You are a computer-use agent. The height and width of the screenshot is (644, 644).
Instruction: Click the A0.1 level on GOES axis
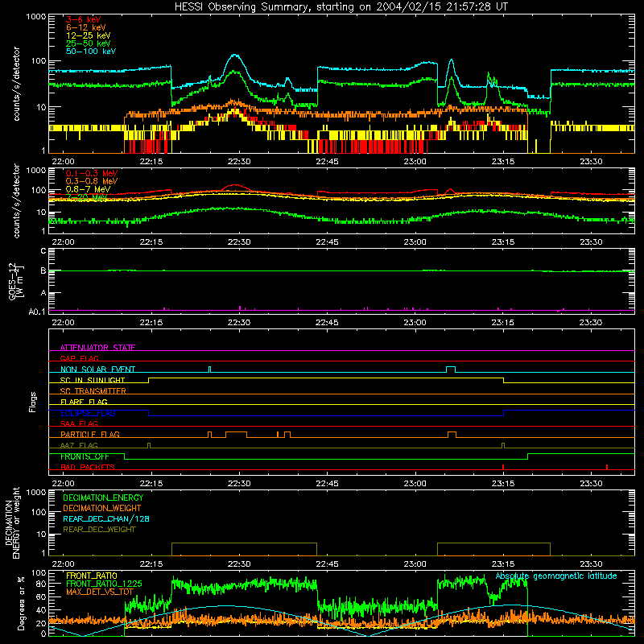pyautogui.click(x=37, y=312)
